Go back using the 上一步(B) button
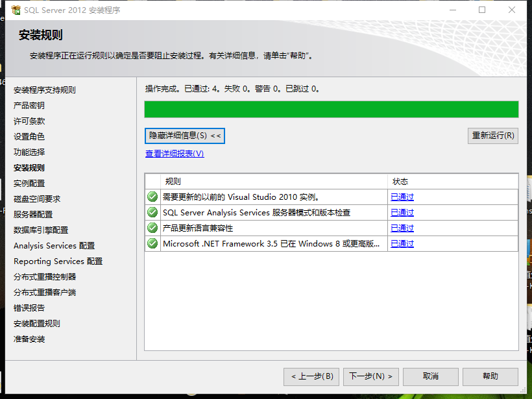Viewport: 532px width, 399px height. tap(311, 376)
